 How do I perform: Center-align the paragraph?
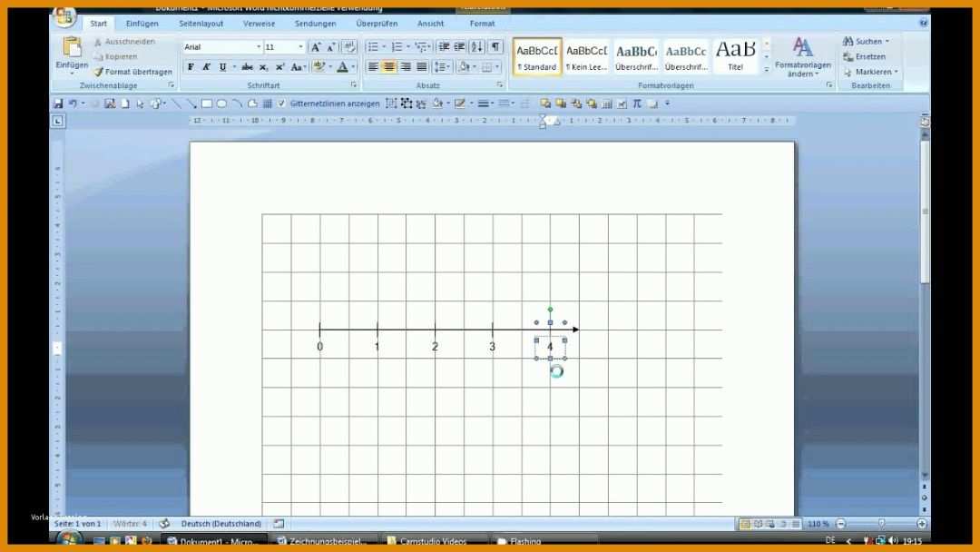pyautogui.click(x=388, y=67)
